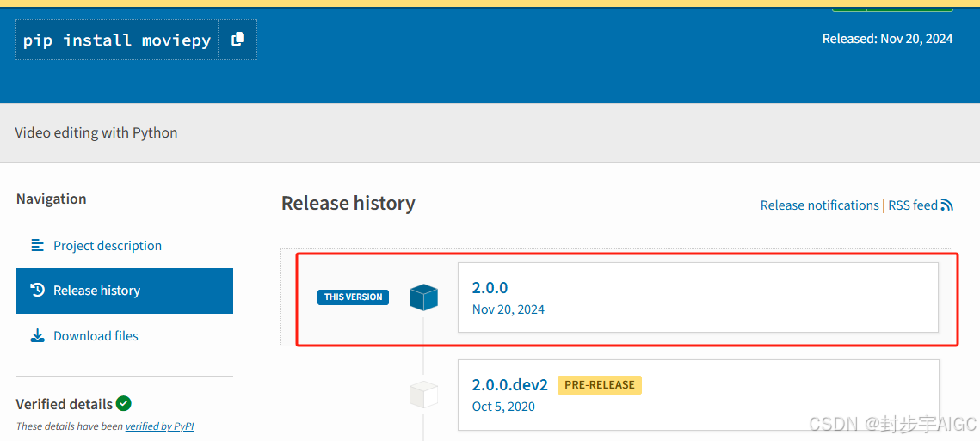Viewport: 980px width, 441px height.
Task: Copy pip install moviepy command to clipboard
Action: (x=237, y=40)
